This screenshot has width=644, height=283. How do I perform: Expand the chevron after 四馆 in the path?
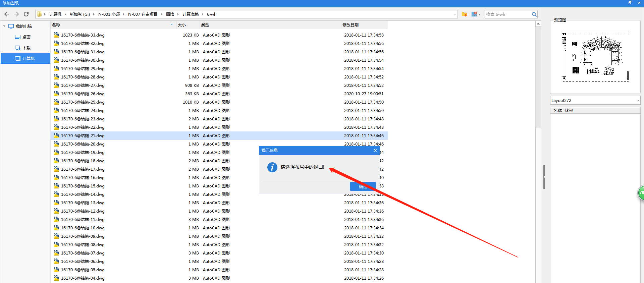(178, 14)
